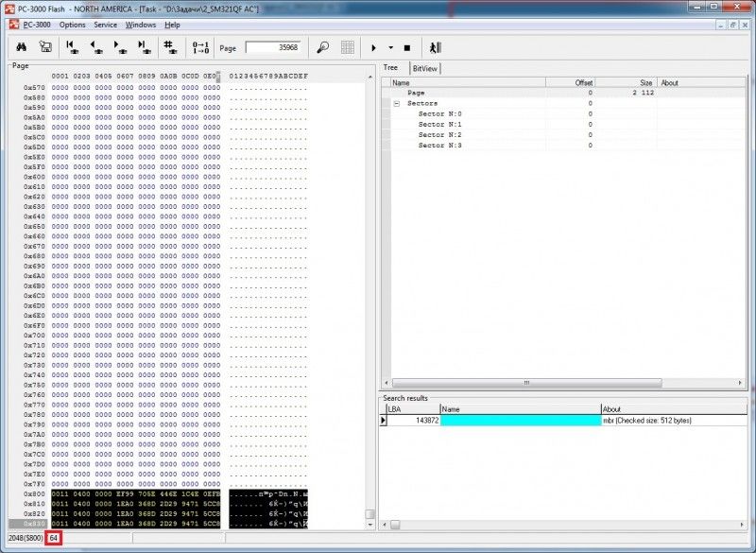
Task: Click the row address 0x830
Action: pos(34,524)
